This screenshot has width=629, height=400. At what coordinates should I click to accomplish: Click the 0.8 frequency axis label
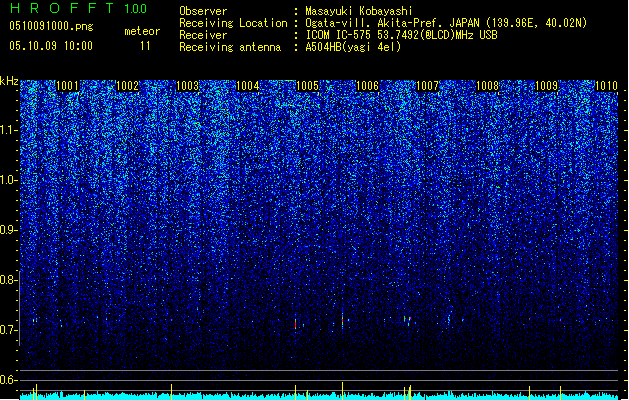click(x=8, y=280)
